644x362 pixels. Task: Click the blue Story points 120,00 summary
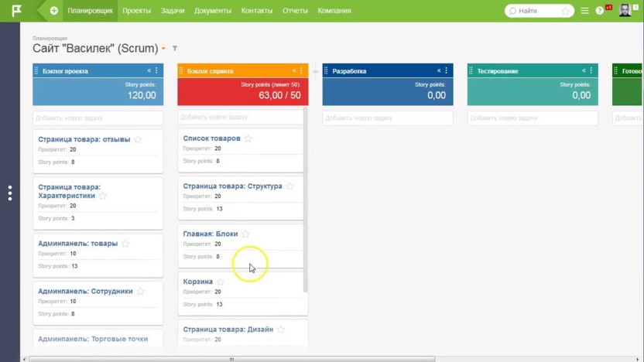pos(98,91)
